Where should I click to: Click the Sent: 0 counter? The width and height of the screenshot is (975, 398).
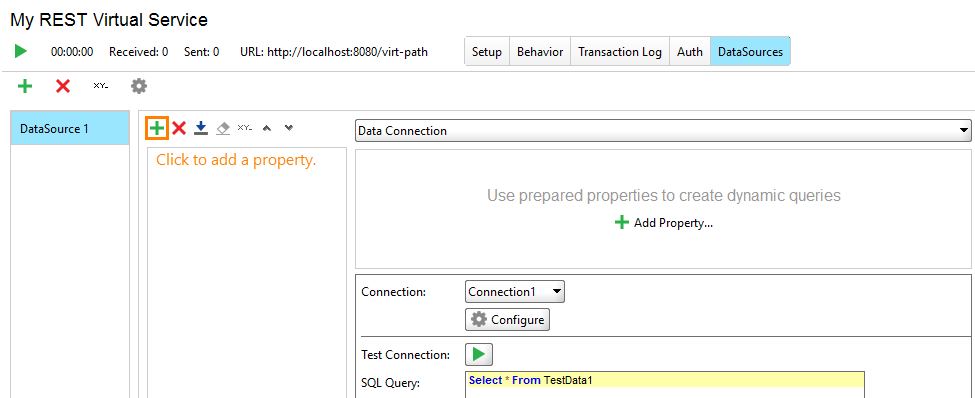point(201,52)
